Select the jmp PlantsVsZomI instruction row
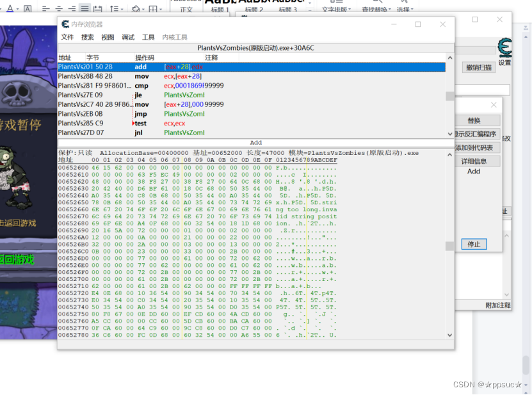532x395 pixels. point(252,114)
